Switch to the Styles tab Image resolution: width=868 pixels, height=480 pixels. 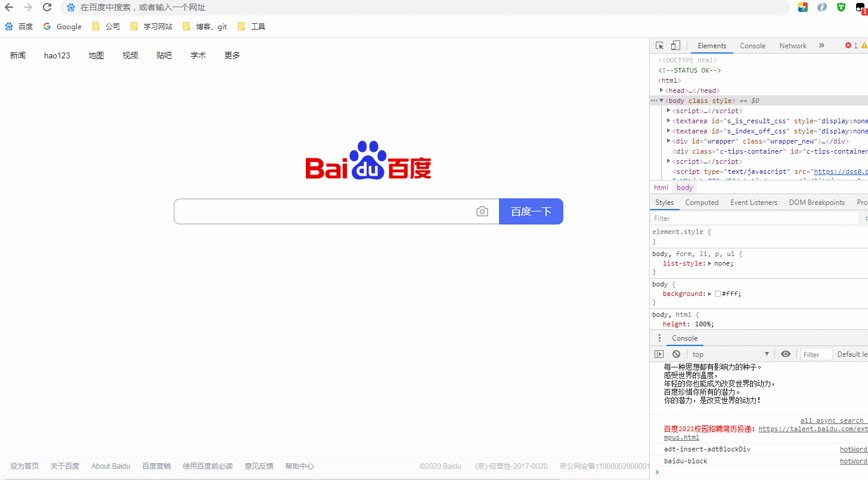click(x=664, y=202)
